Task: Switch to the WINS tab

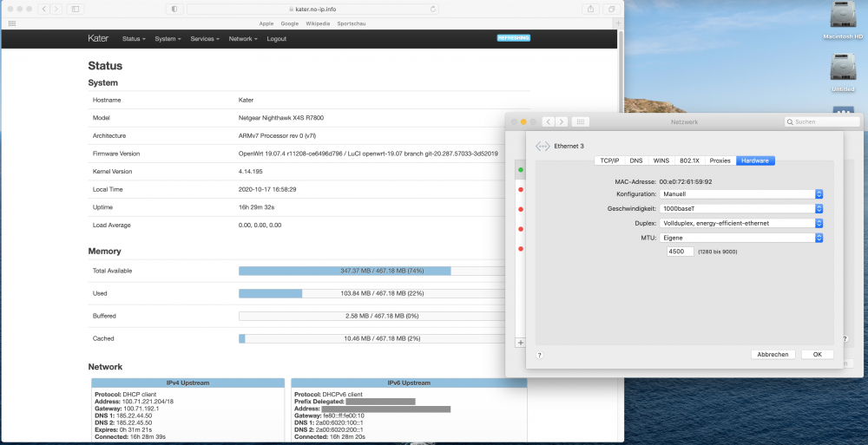Action: tap(661, 160)
